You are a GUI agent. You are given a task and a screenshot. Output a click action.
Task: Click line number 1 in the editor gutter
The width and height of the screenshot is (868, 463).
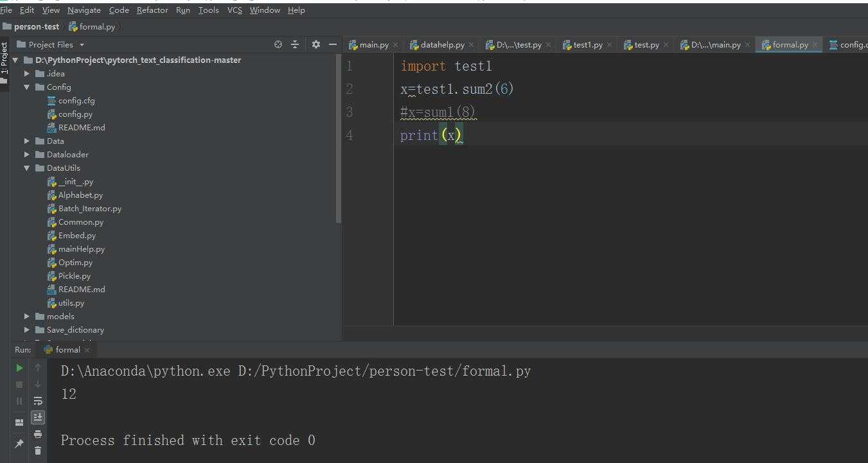click(x=350, y=66)
